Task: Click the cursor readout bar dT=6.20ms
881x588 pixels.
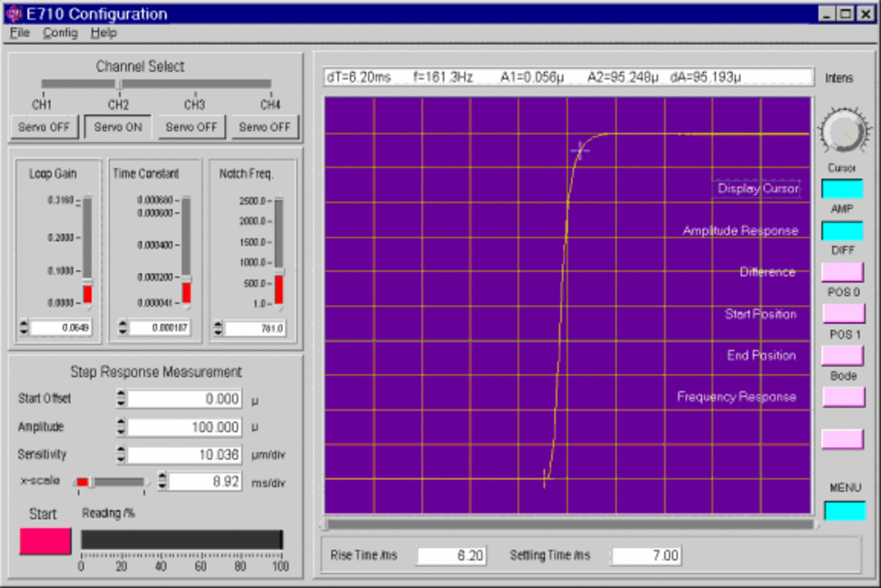Action: (569, 77)
